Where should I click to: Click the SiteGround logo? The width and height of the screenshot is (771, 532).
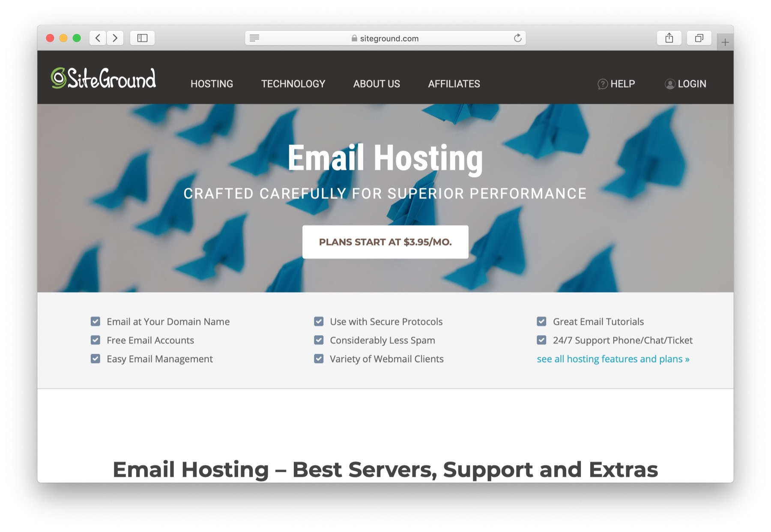pos(103,78)
